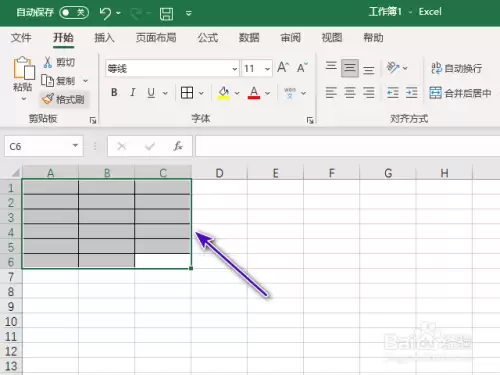Switch to the 帮助 tab
This screenshot has width=500, height=375.
[373, 38]
